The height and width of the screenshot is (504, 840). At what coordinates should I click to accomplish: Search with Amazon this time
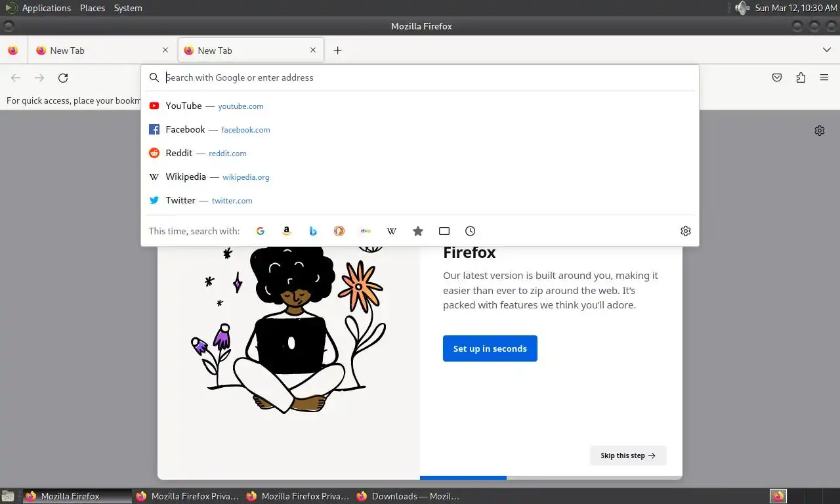point(287,231)
